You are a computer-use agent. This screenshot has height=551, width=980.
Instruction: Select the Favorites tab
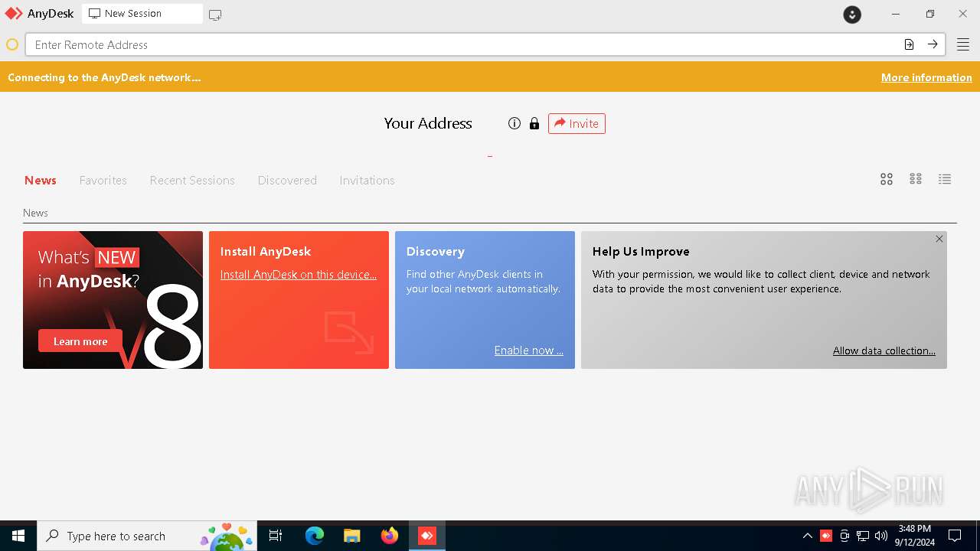(103, 181)
